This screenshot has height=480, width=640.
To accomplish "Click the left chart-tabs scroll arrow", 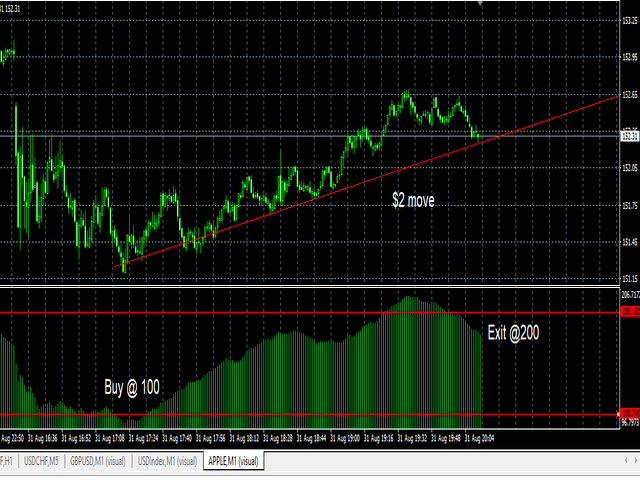I will [626, 460].
